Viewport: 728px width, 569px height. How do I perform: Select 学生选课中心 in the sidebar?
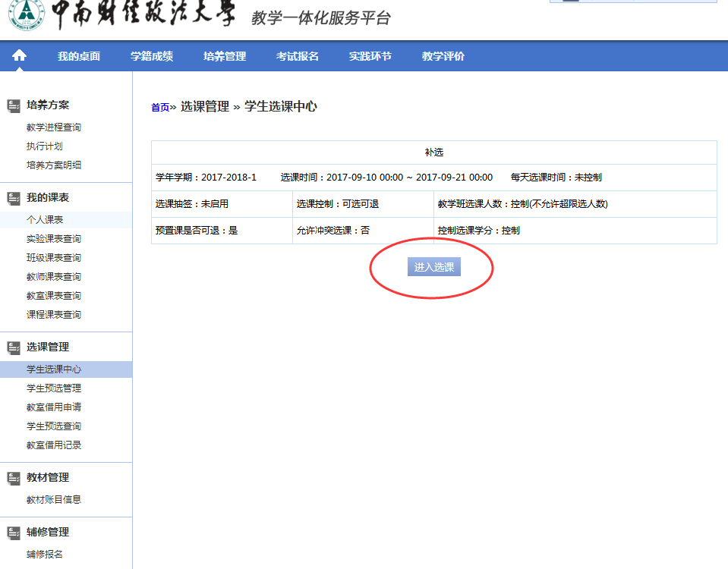(x=54, y=369)
